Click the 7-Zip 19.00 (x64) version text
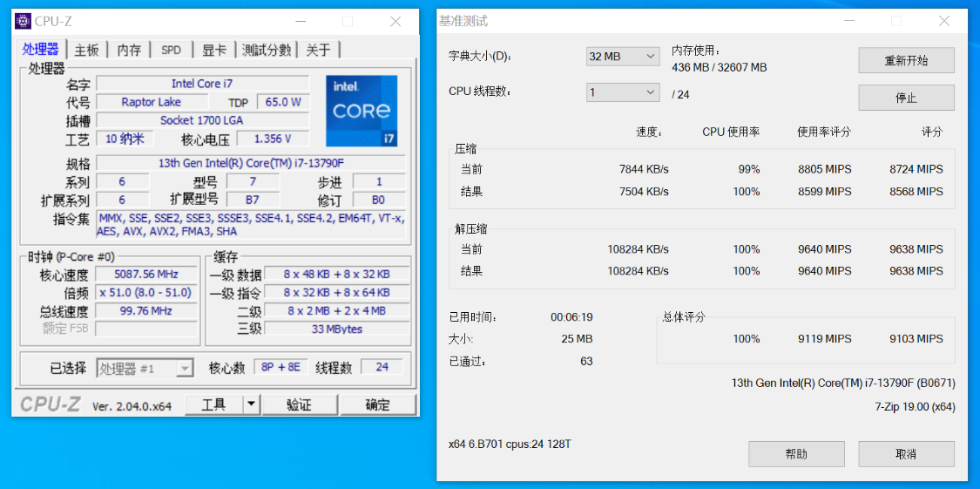This screenshot has width=980, height=489. tap(915, 406)
